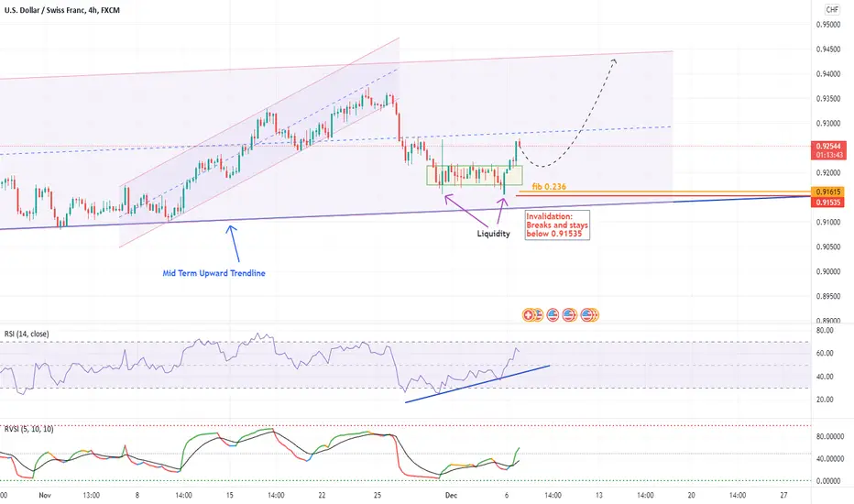The width and height of the screenshot is (854, 504).
Task: Click the RVSI scale value 80.00000
Action: click(829, 436)
